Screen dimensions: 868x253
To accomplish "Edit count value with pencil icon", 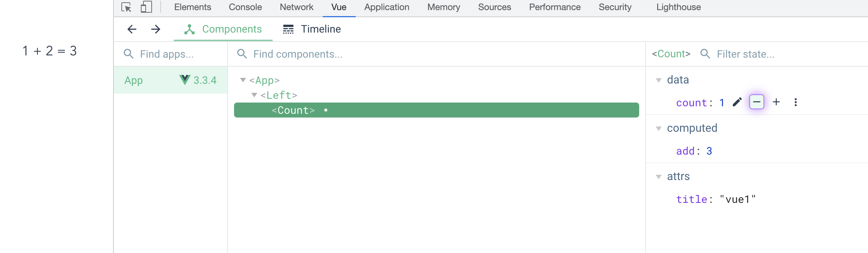I will click(x=737, y=102).
